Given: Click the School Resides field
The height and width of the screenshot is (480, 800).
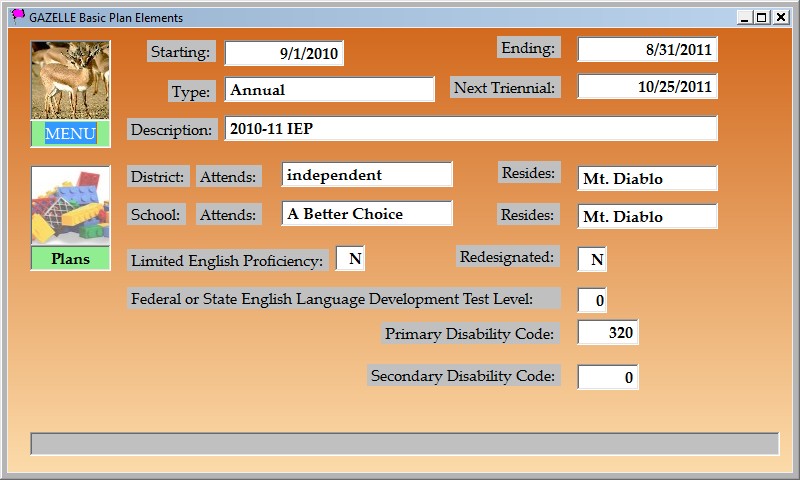Looking at the screenshot, I should (x=647, y=216).
